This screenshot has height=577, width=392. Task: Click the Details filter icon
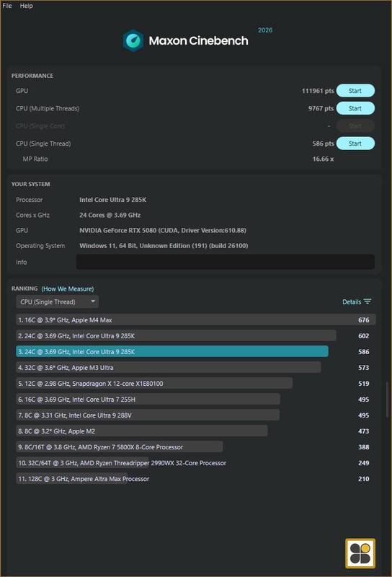click(367, 301)
